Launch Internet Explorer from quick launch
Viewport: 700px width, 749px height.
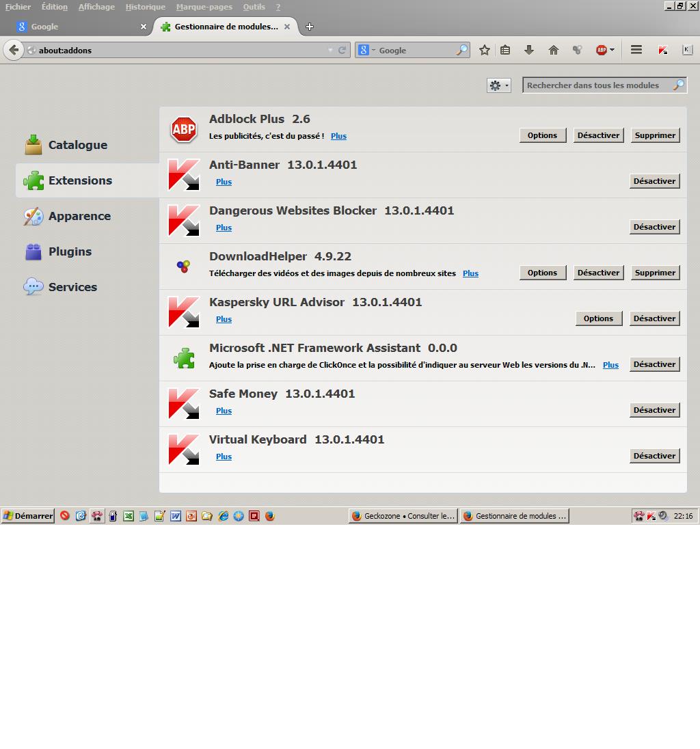(x=223, y=516)
